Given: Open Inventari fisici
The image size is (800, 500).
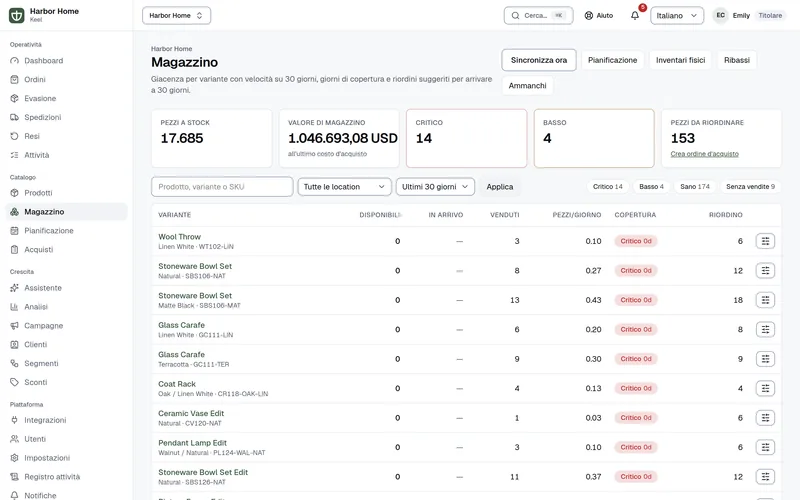Looking at the screenshot, I should 680,60.
